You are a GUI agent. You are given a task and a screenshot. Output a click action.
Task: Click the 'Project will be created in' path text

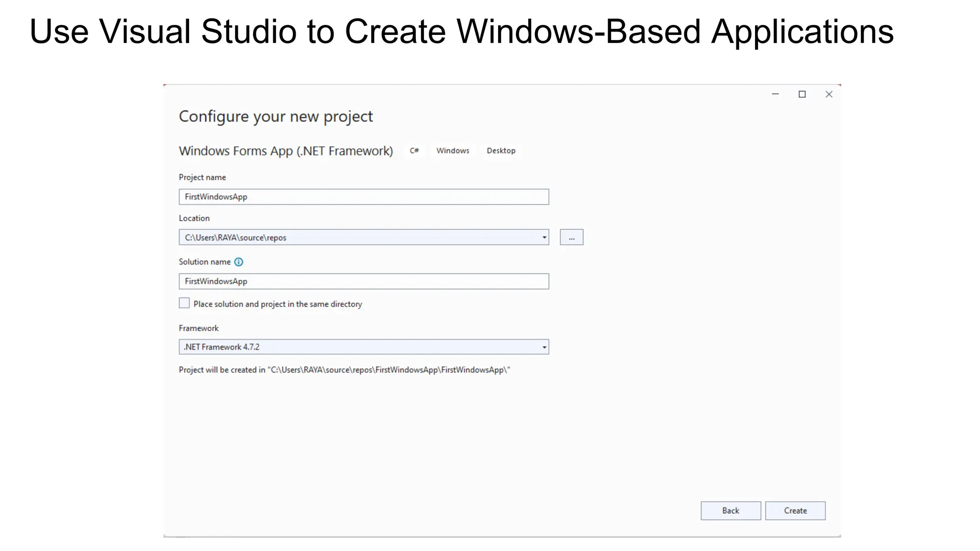[344, 370]
